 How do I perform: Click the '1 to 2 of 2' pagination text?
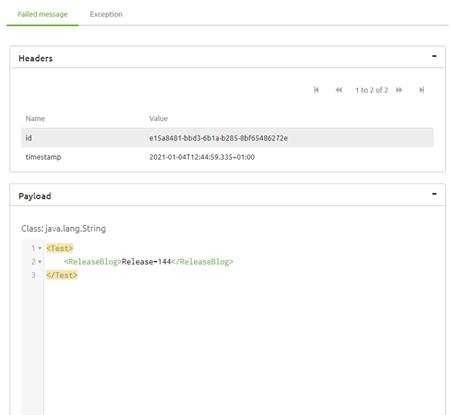point(372,90)
